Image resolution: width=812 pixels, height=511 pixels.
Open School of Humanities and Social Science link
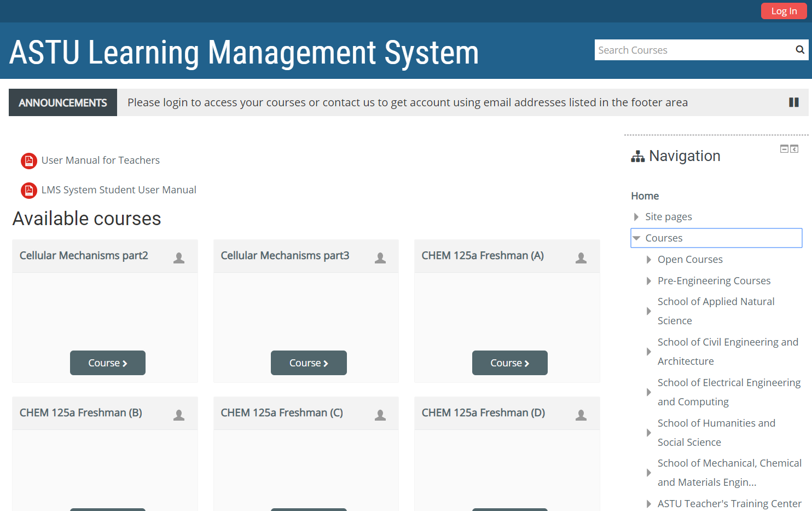(x=716, y=433)
